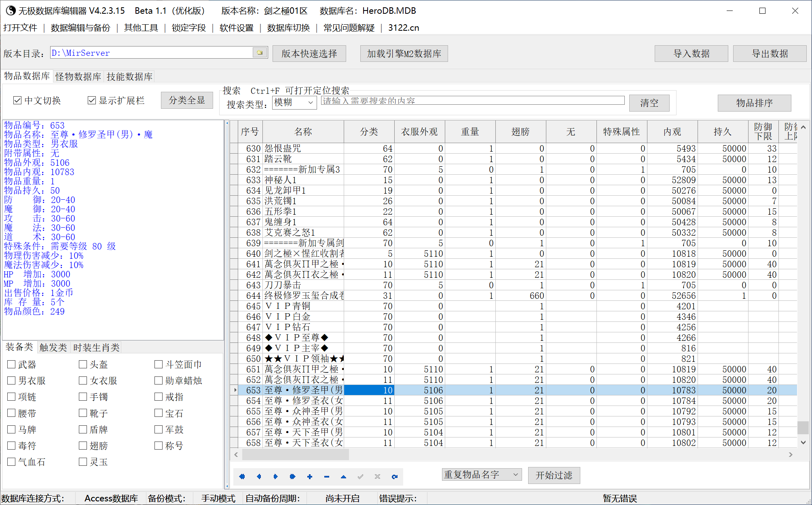Check the 斗笠面巾 category box
Image resolution: width=812 pixels, height=505 pixels.
159,365
